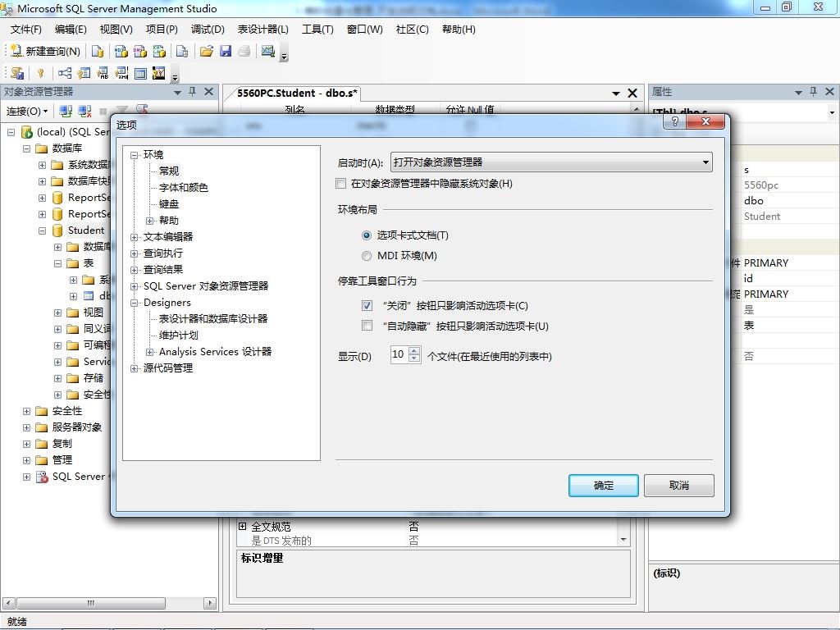The width and height of the screenshot is (840, 630).
Task: Expand the 文本编辑器 options node
Action: click(x=134, y=237)
